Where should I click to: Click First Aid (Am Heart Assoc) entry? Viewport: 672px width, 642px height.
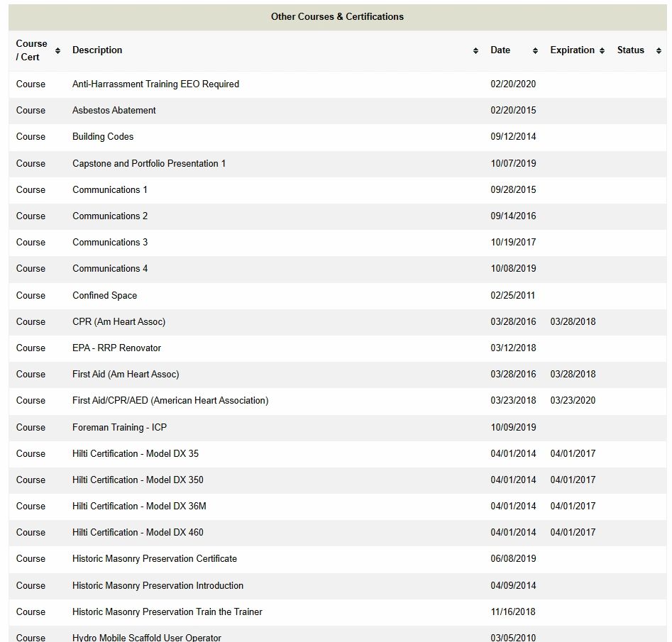tap(126, 374)
